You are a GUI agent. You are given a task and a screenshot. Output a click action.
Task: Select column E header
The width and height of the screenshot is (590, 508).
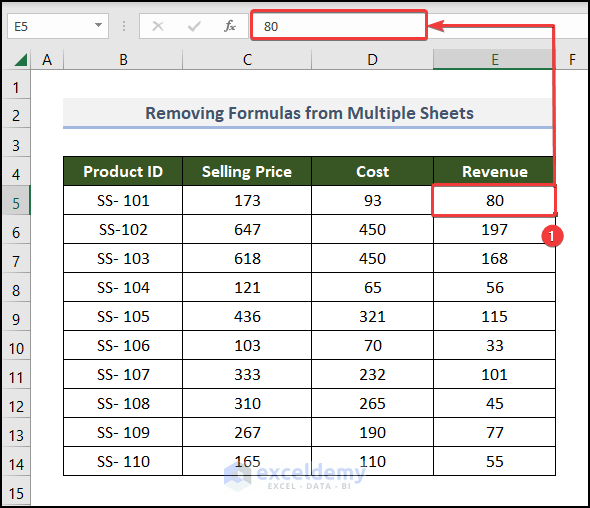[x=494, y=60]
